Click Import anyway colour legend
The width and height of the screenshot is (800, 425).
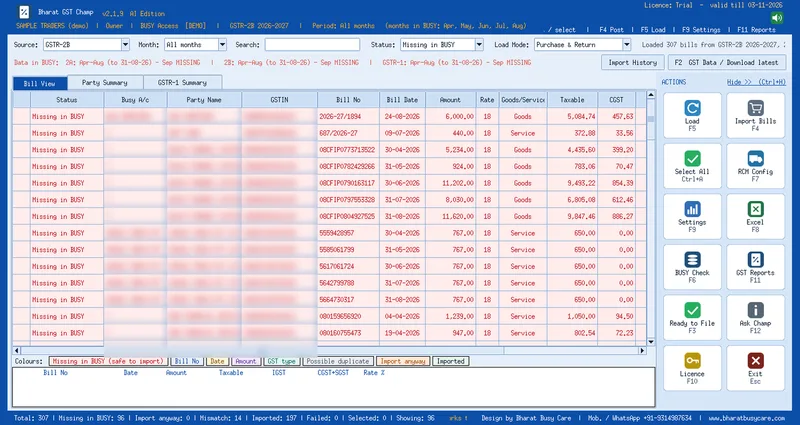(x=403, y=361)
